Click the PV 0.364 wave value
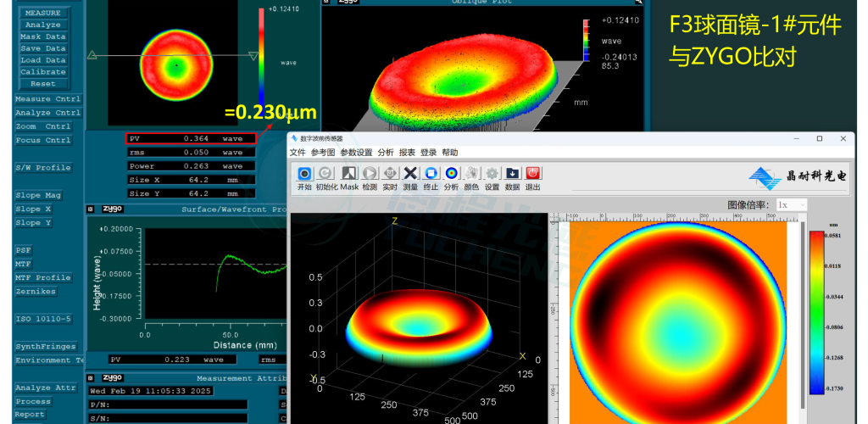868x424 pixels. coord(191,138)
